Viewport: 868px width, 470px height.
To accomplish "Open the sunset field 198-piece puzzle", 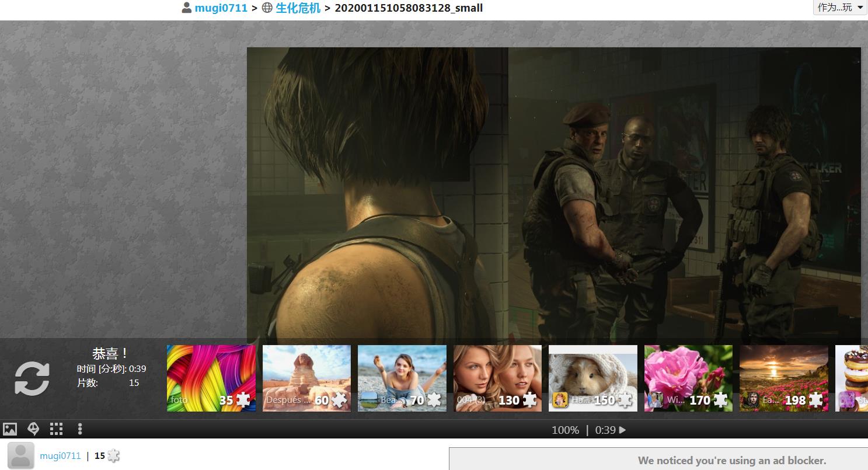I will (784, 378).
